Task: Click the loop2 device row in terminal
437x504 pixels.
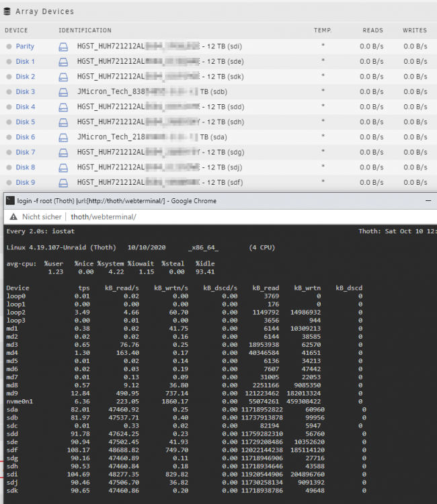Action: [185, 312]
